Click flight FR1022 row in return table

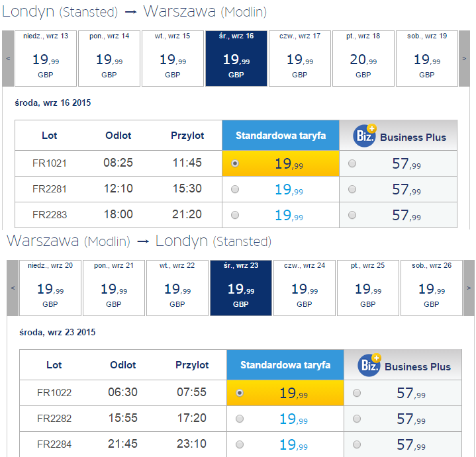[240, 393]
